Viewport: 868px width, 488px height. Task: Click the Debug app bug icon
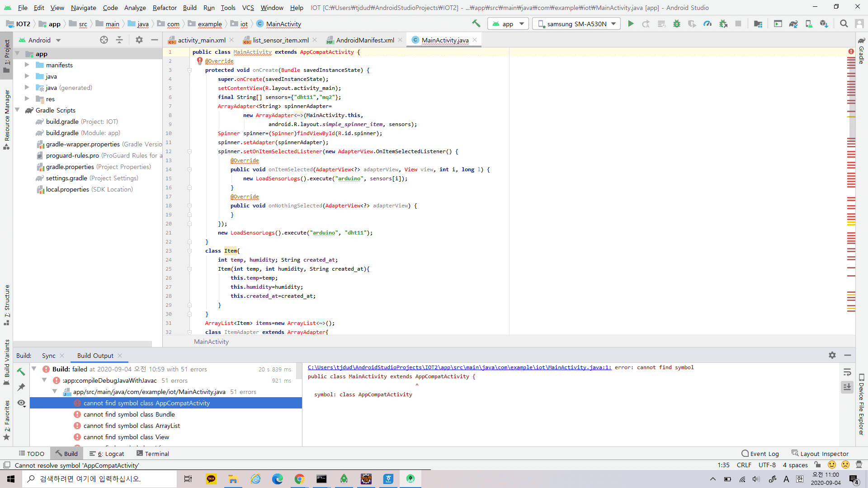(x=677, y=23)
